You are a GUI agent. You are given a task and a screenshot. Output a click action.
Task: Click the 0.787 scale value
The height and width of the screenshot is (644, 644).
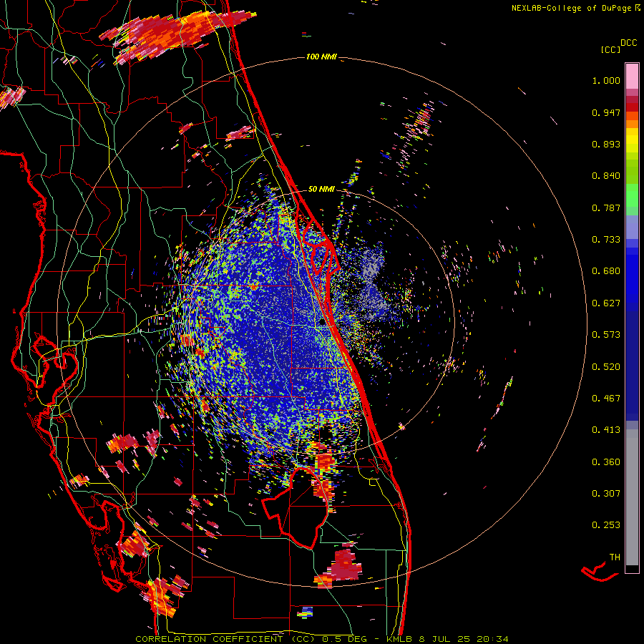point(606,208)
